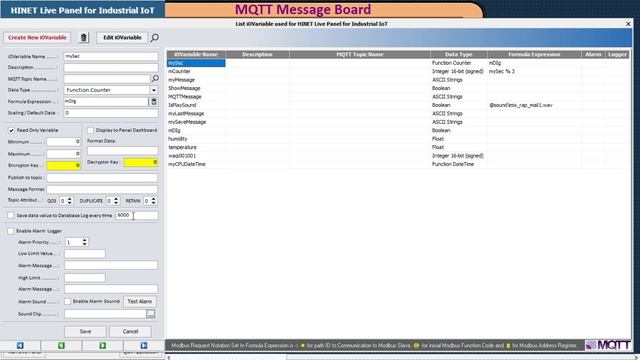Click the High Limit field
This screenshot has width=640, height=360.
tap(85, 278)
